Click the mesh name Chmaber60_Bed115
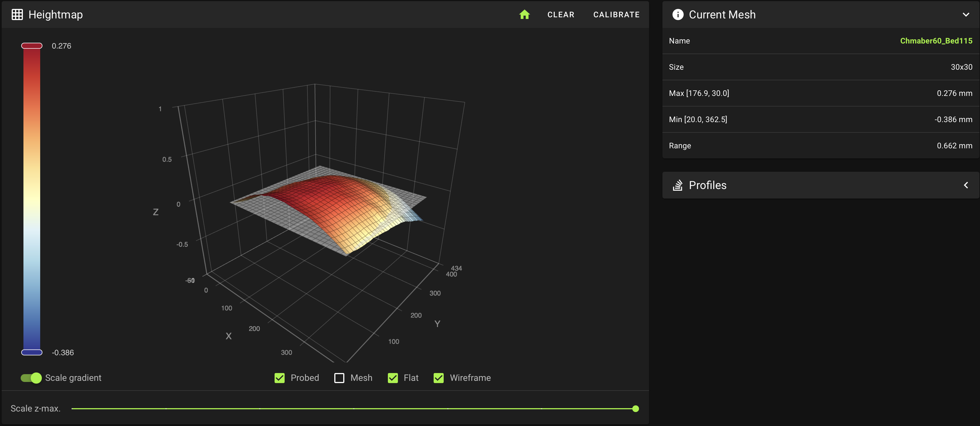The image size is (980, 426). click(936, 41)
